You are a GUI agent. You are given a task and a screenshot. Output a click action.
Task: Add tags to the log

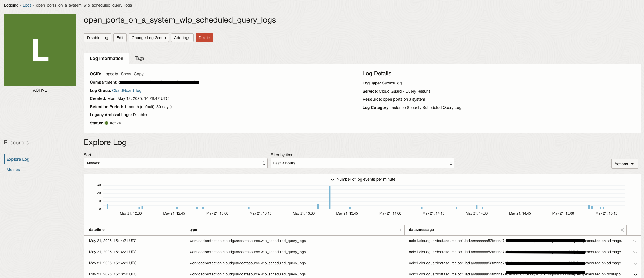[182, 37]
